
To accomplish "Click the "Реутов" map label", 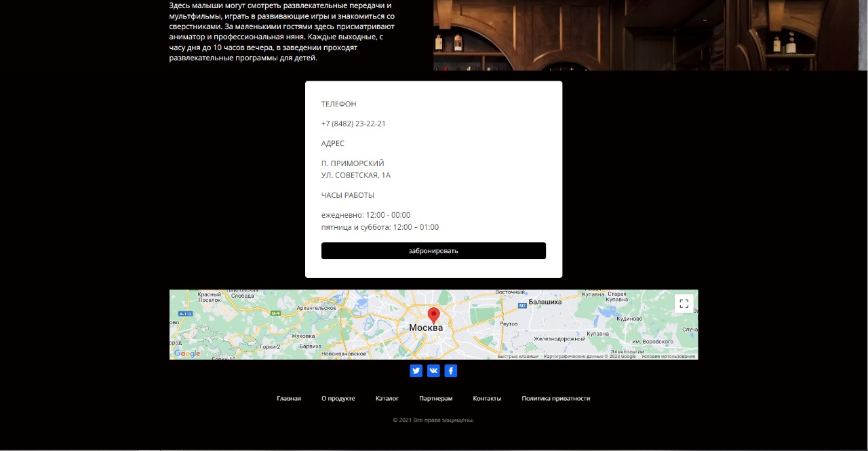I will pyautogui.click(x=509, y=324).
